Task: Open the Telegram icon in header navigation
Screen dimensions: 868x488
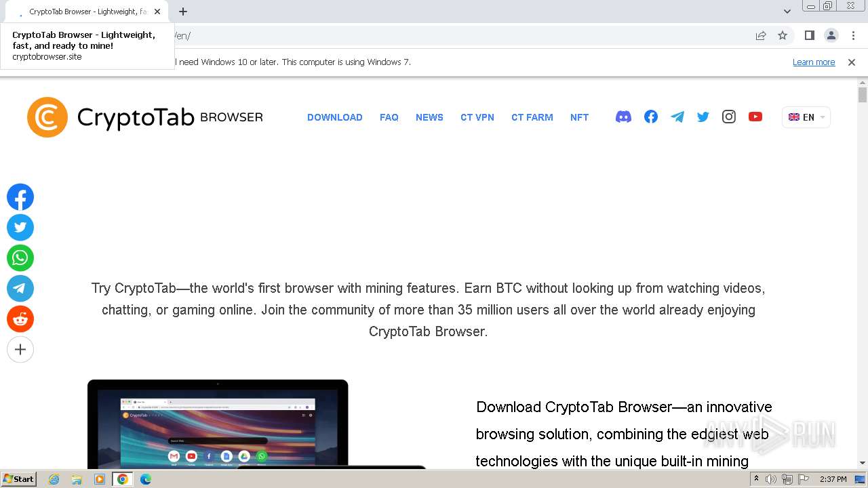Action: [x=677, y=117]
